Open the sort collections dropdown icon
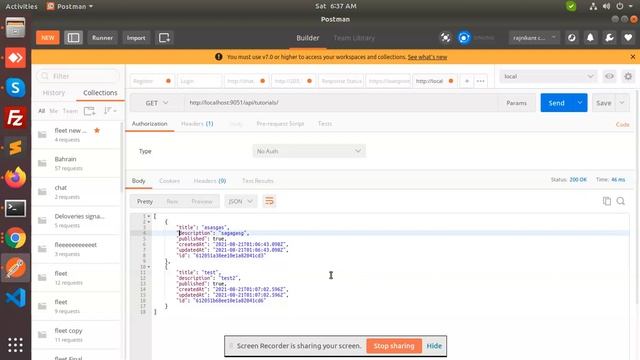The width and height of the screenshot is (640, 360). point(110,111)
